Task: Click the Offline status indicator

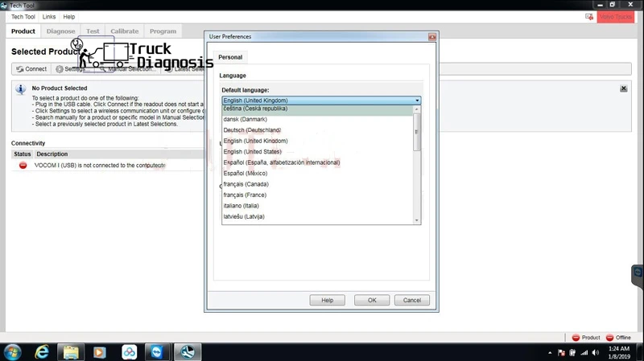Action: (x=618, y=338)
